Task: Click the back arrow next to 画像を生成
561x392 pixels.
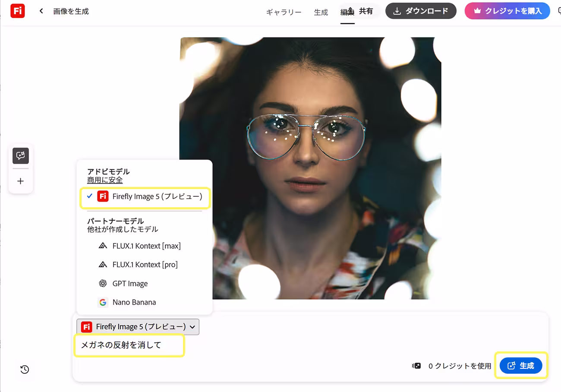Action: click(41, 11)
